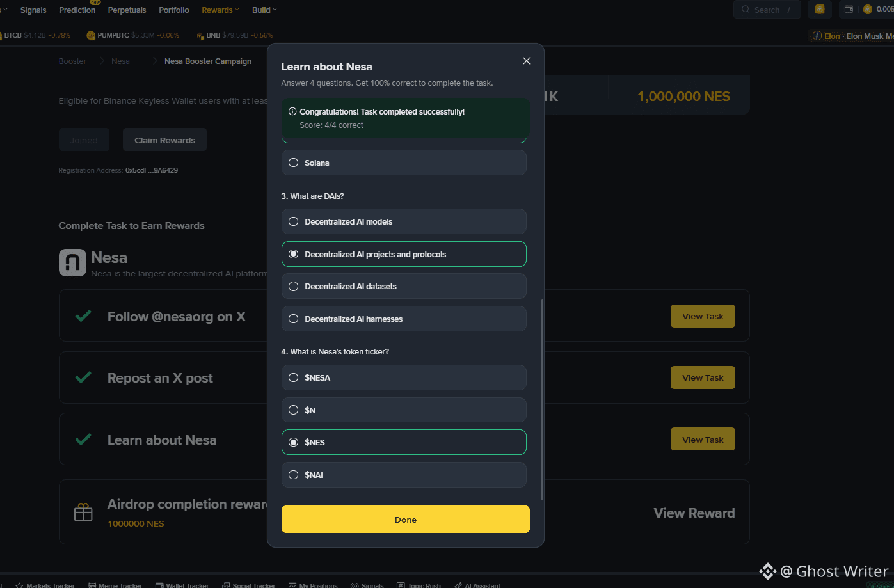This screenshot has height=588, width=894.
Task: Click the gift box icon for airdrop reward
Action: coord(84,513)
